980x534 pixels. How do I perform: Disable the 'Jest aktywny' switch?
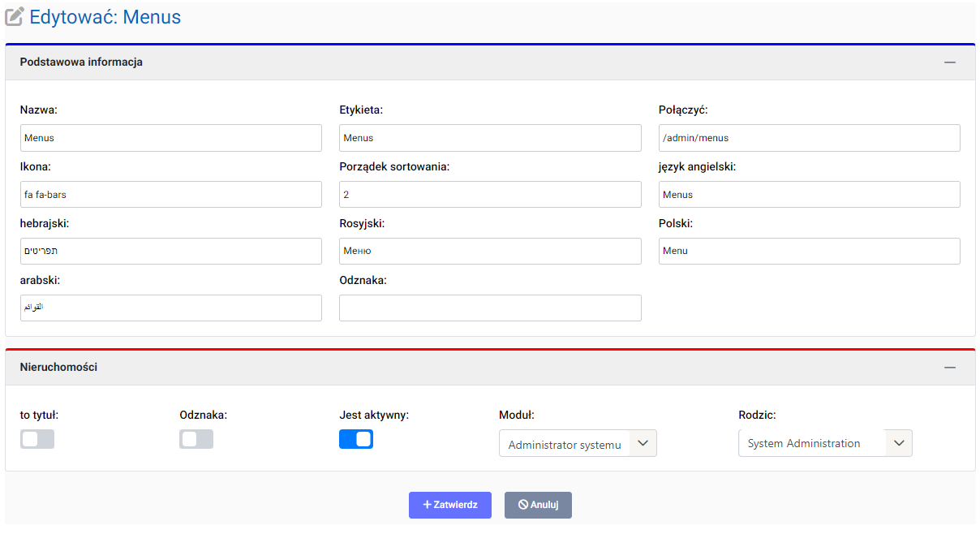356,439
